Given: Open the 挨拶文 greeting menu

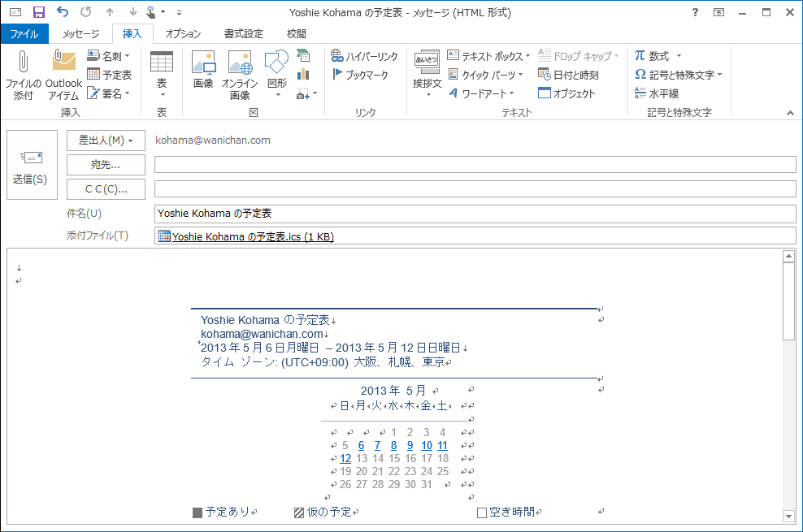Looking at the screenshot, I should tap(428, 75).
